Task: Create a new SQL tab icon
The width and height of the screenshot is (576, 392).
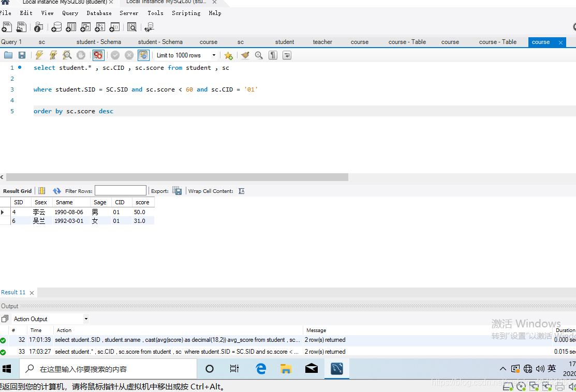Action: point(7,27)
